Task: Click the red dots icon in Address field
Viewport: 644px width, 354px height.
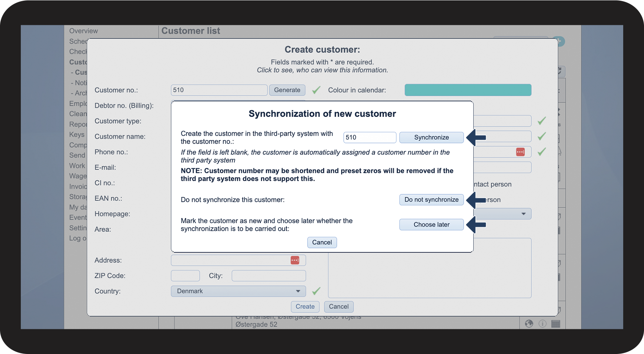Action: (x=294, y=260)
